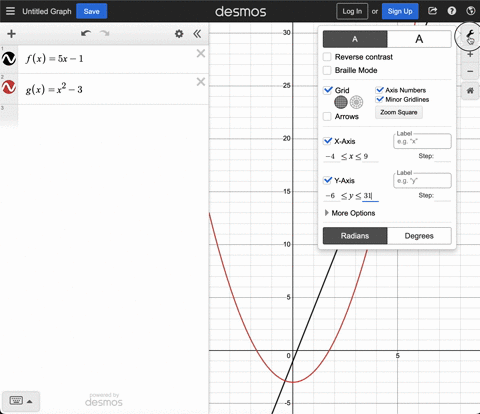Click the Sign Up button
480x414 pixels.
pyautogui.click(x=400, y=11)
